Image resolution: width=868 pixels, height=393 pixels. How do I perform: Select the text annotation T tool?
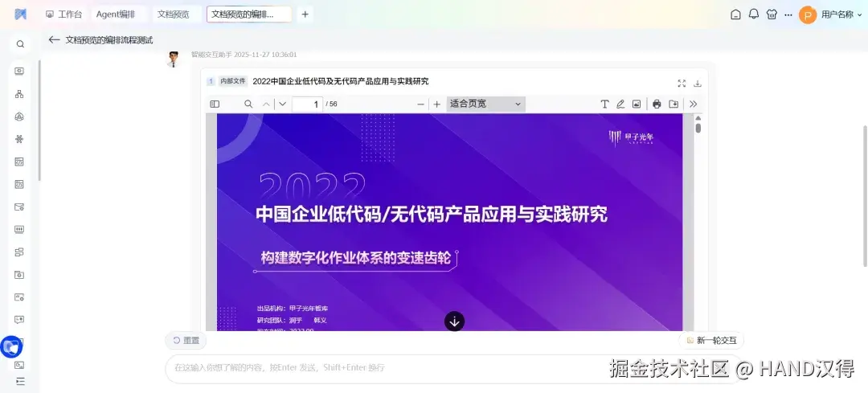(605, 104)
